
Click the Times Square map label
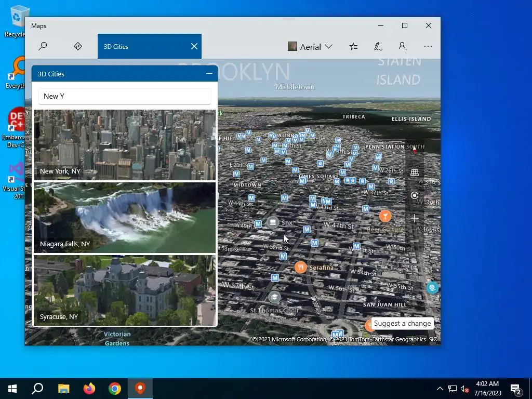coord(319,177)
